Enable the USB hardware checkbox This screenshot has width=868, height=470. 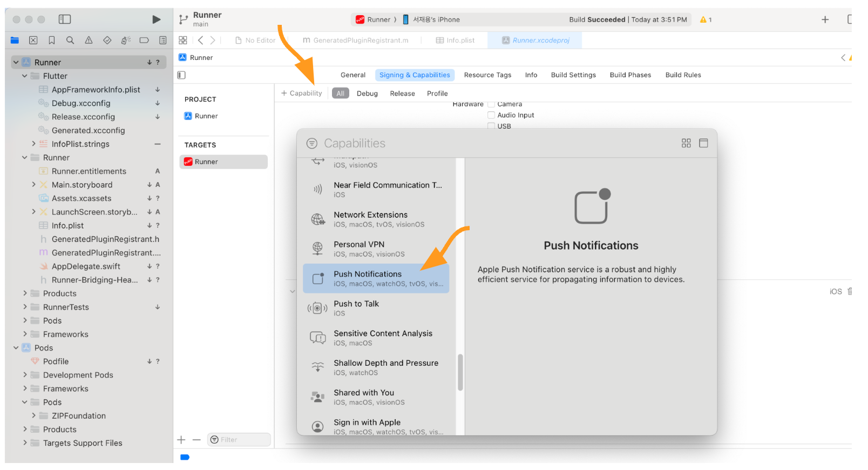click(x=491, y=126)
